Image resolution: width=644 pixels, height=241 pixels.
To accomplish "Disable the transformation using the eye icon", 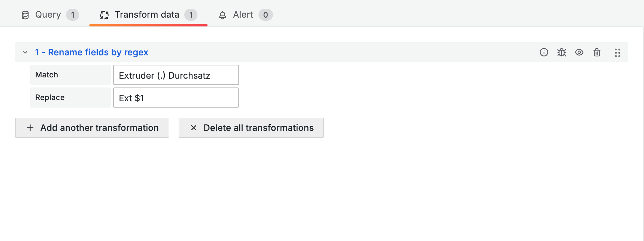I will 579,52.
